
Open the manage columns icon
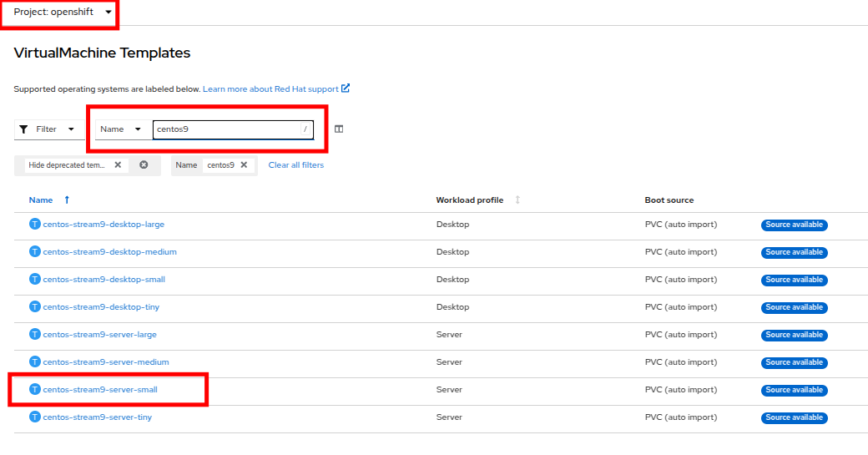tap(339, 129)
